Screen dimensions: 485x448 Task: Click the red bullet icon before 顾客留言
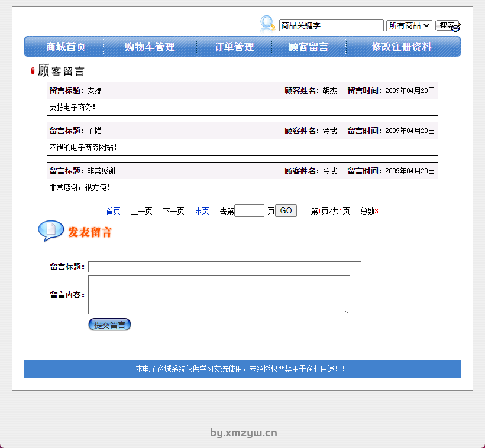(x=33, y=71)
